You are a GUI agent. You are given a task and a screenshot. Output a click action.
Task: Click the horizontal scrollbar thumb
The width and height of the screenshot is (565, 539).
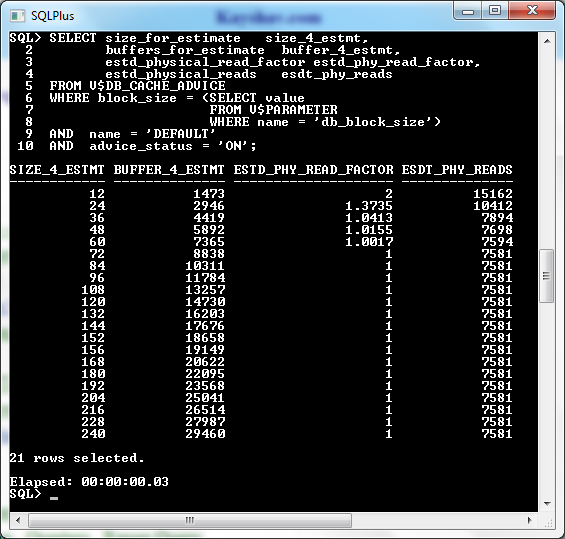click(190, 520)
